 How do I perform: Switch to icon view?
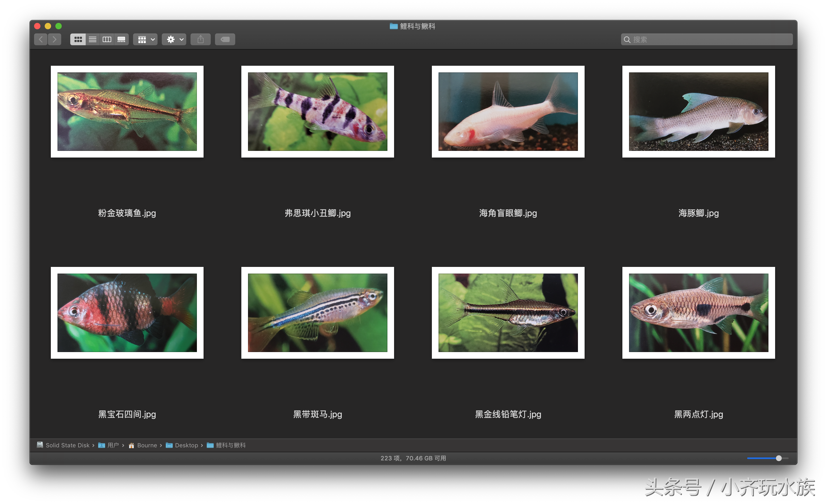pos(78,40)
